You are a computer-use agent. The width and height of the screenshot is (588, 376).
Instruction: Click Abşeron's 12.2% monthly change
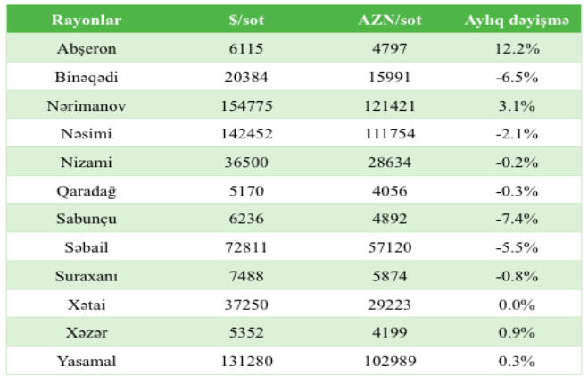[517, 48]
